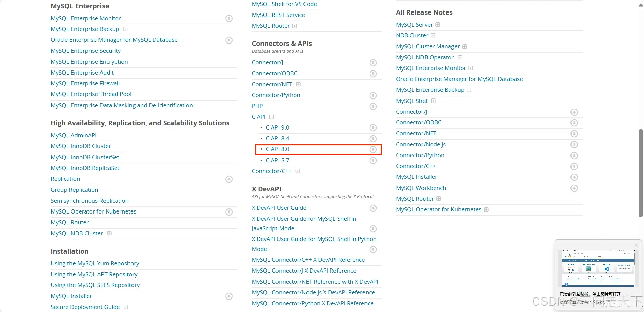Expand MySQL NDB Cluster versions
The image size is (644, 312).
coord(109,233)
